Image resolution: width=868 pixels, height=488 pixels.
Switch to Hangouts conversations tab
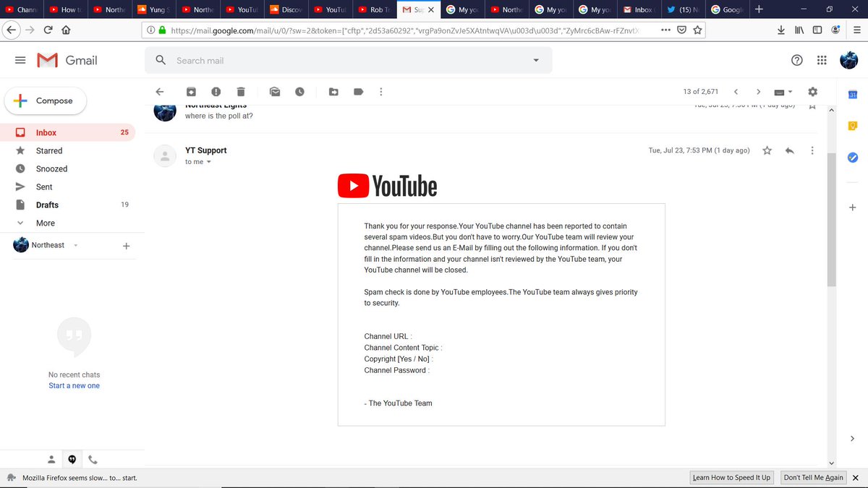[72, 459]
